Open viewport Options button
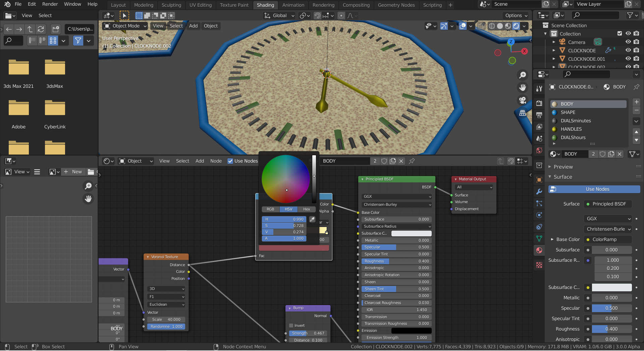Image resolution: width=644 pixels, height=351 pixels. coord(516,15)
